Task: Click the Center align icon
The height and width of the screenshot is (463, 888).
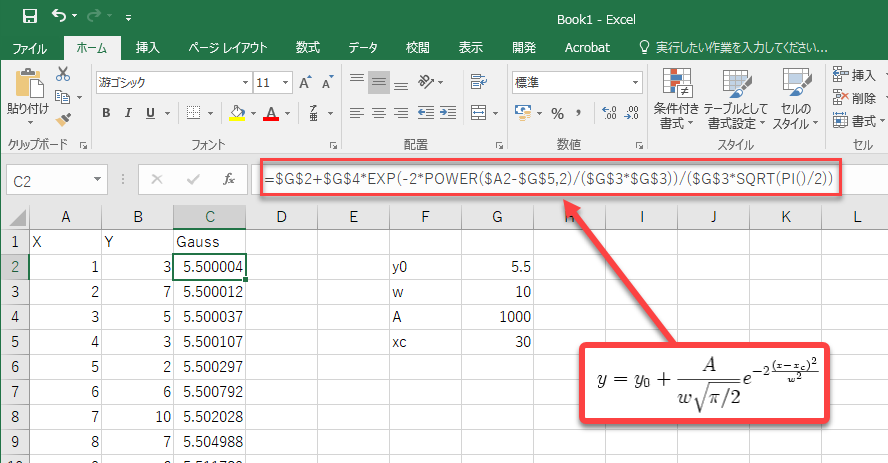Action: point(378,112)
